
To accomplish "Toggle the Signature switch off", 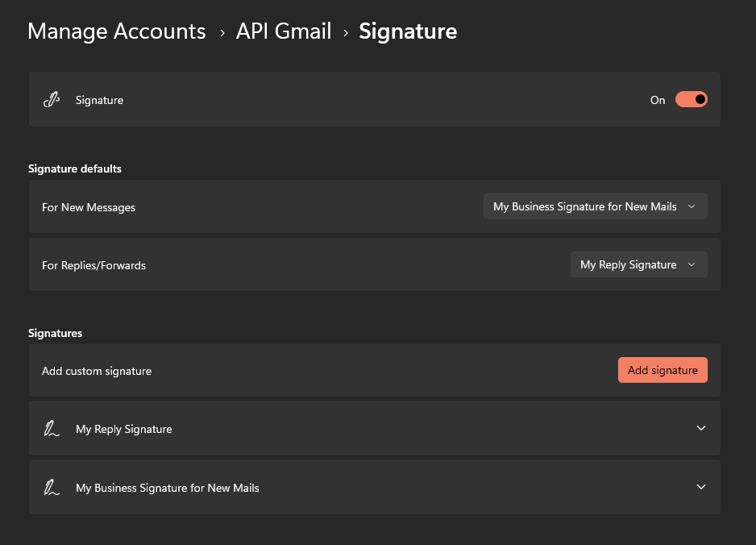I will pos(690,99).
